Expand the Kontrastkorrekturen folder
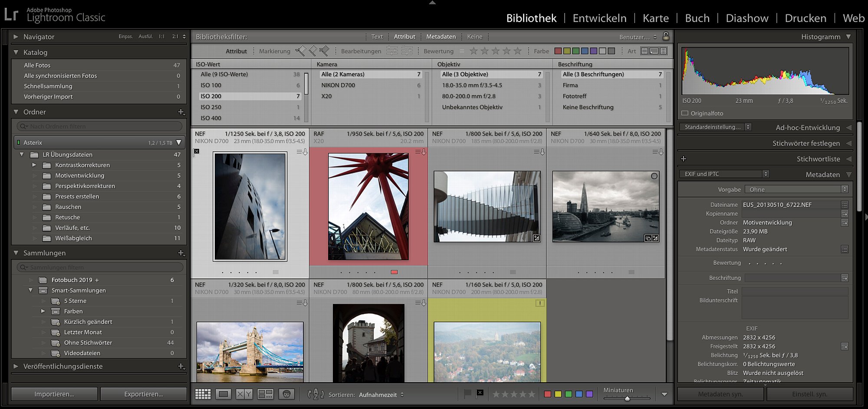This screenshot has width=868, height=409. [x=34, y=165]
